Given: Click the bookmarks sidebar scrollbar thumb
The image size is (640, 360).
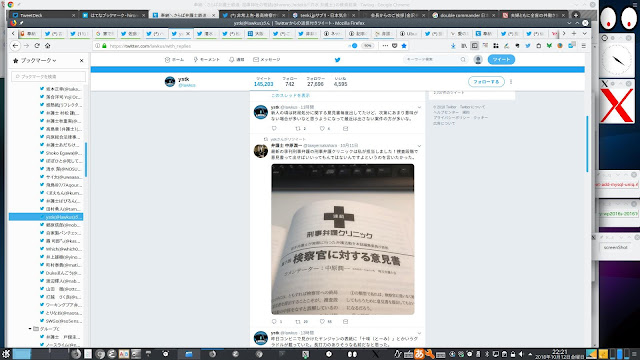Looking at the screenshot, I should [x=86, y=159].
